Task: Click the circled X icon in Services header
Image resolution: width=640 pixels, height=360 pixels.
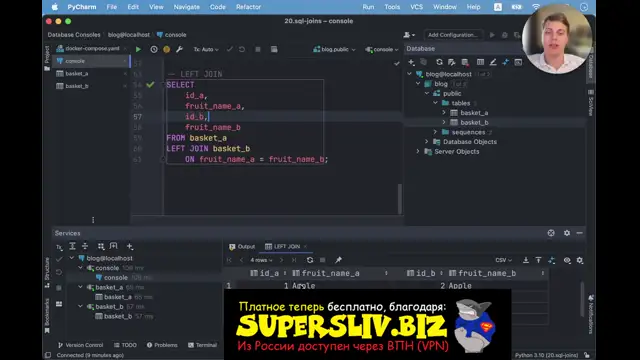Action: tap(551, 233)
